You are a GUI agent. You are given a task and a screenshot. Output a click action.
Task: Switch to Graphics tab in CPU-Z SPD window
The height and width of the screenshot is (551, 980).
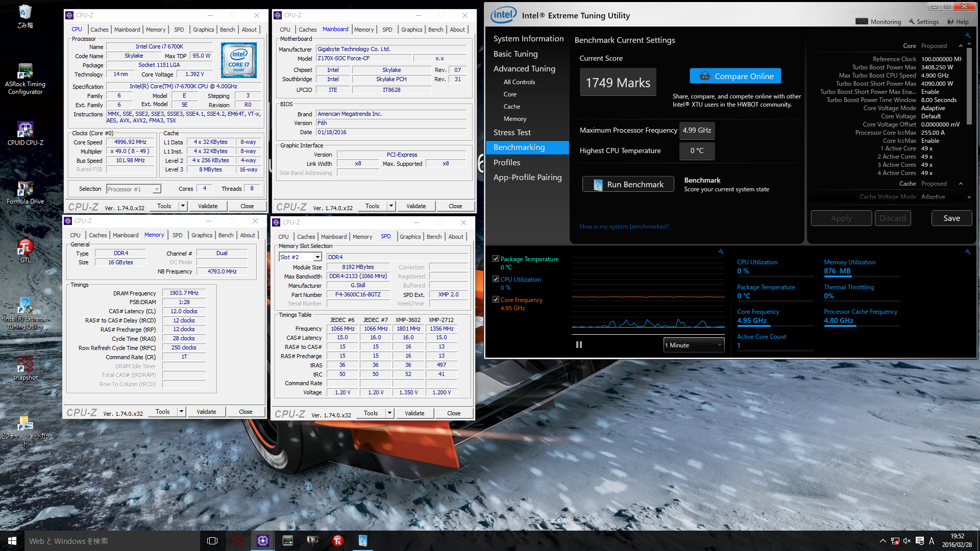410,237
